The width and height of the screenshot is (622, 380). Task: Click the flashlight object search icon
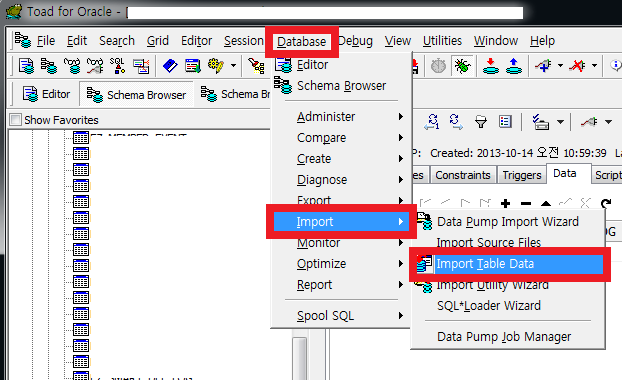point(256,66)
